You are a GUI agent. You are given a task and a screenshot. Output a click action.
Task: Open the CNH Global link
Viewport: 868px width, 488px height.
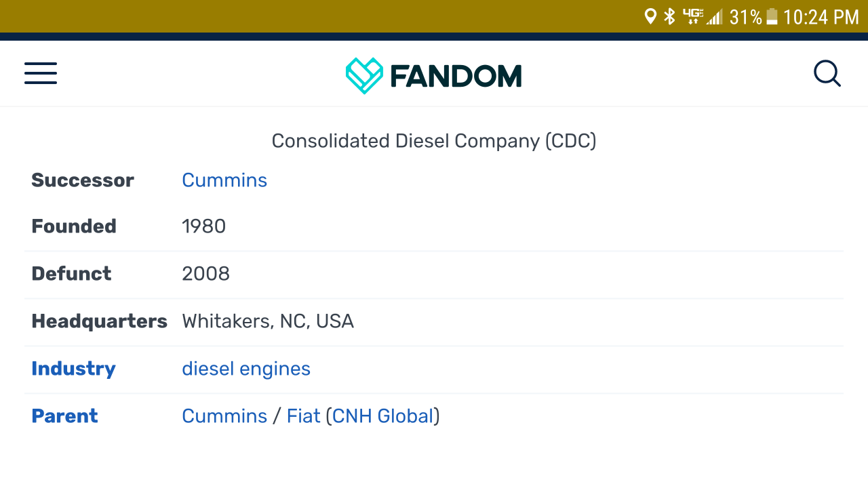(x=382, y=416)
